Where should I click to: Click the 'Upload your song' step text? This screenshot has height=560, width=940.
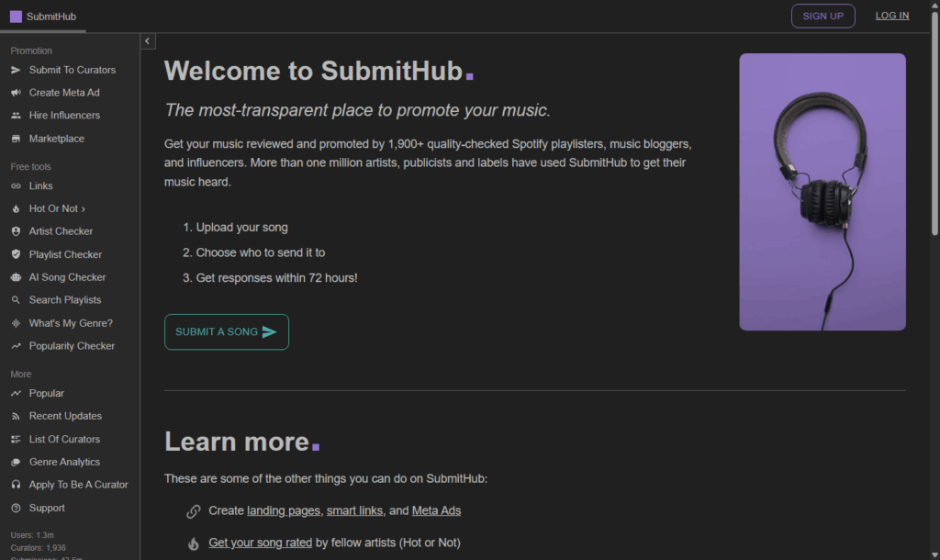(241, 228)
